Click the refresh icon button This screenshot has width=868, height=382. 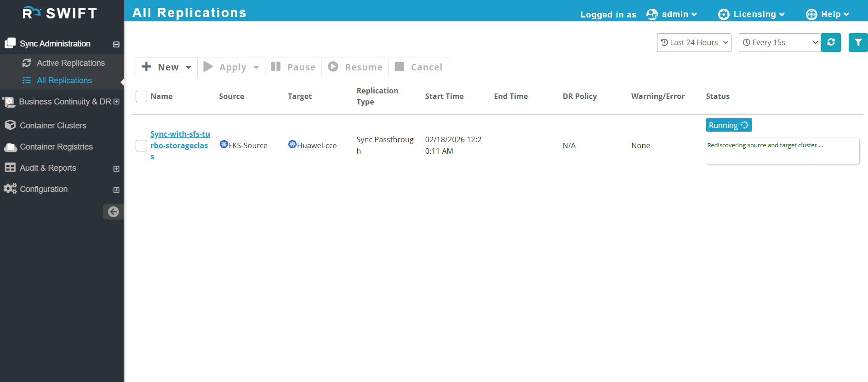[831, 42]
